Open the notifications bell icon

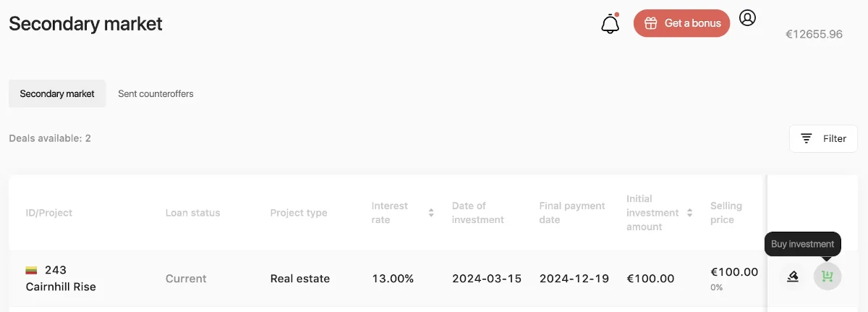point(610,24)
